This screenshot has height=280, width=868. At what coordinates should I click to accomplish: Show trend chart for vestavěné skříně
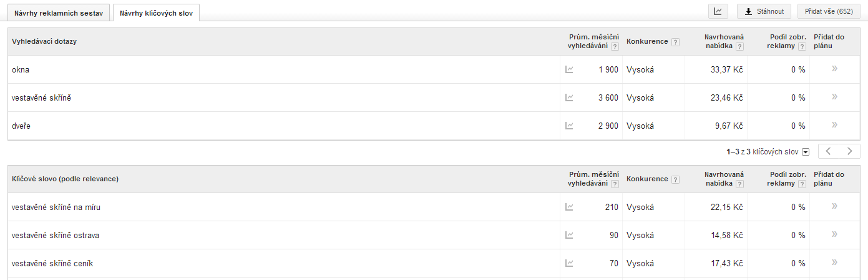[569, 97]
